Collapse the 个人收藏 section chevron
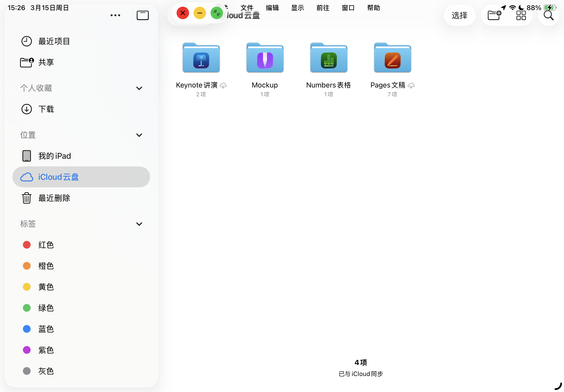564x392 pixels. click(x=139, y=88)
